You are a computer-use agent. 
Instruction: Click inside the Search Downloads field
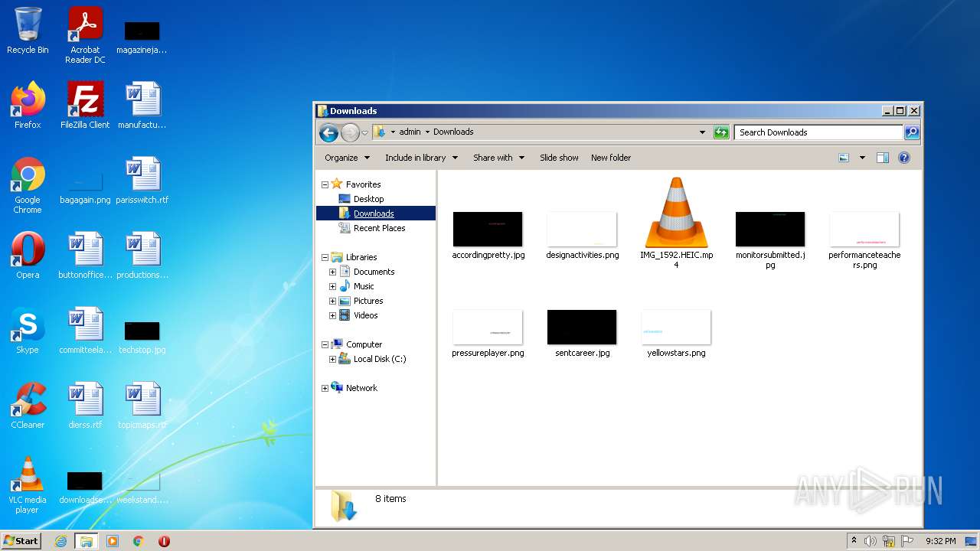(x=818, y=132)
